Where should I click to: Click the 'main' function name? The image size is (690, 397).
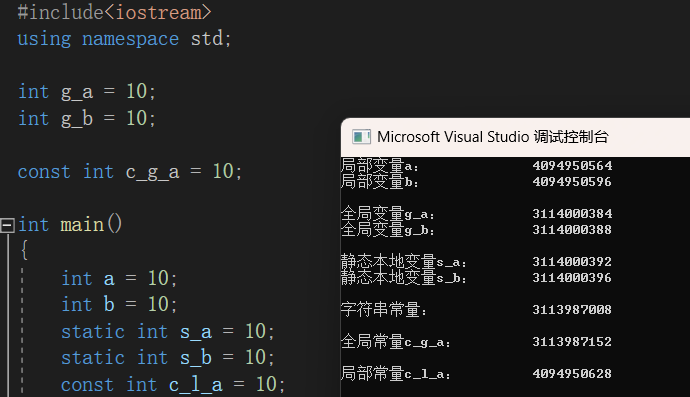(x=82, y=225)
